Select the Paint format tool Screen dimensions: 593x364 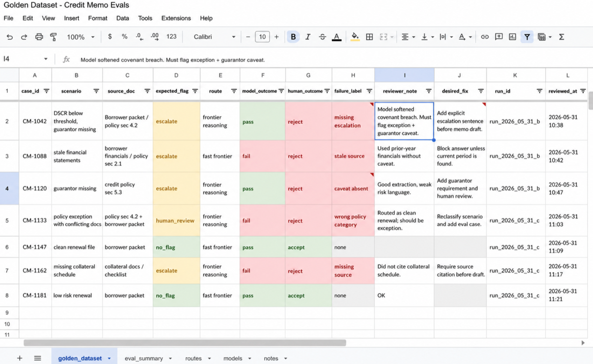(x=53, y=37)
